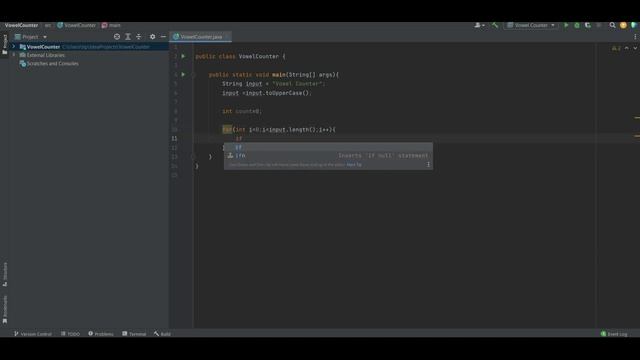Click the orange IDE updates icon
The height and width of the screenshot is (360, 640).
coord(623,25)
